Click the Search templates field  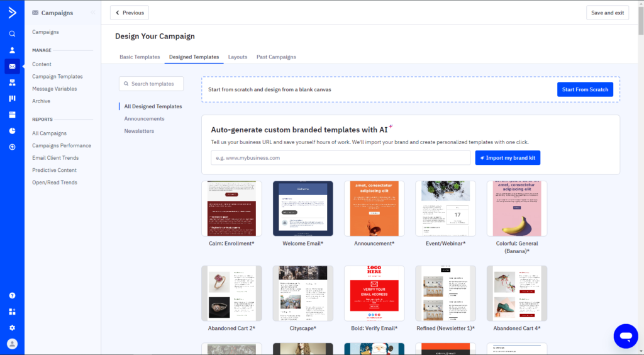tap(151, 84)
